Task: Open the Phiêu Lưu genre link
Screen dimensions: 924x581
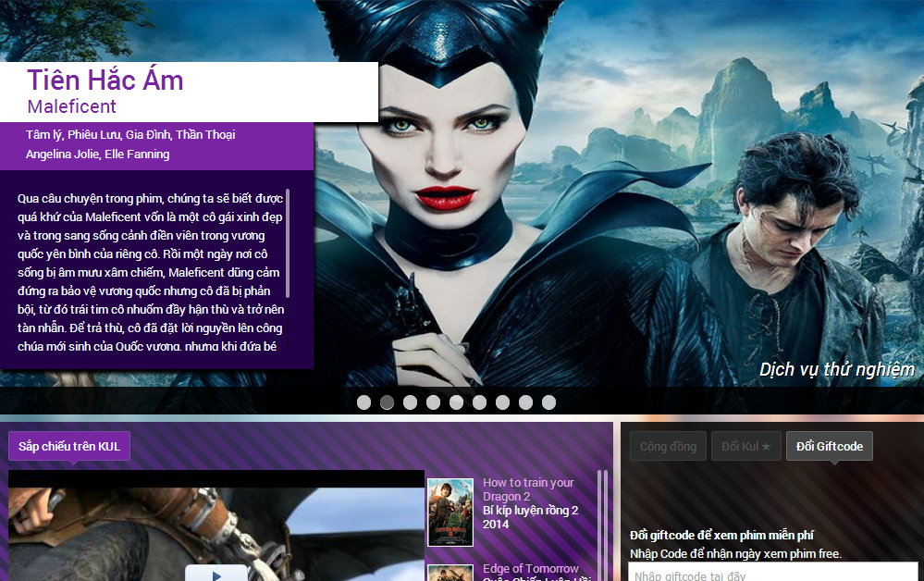Action: pos(94,134)
